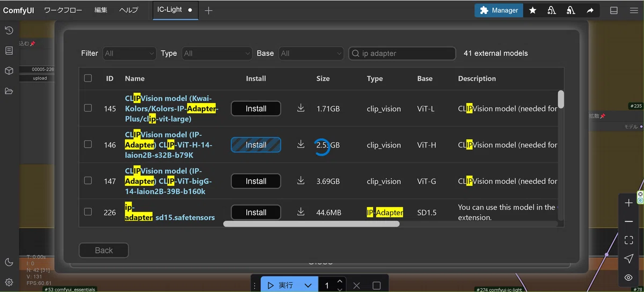Image resolution: width=644 pixels, height=292 pixels.
Task: Open the ワークフロー menu
Action: tap(63, 10)
